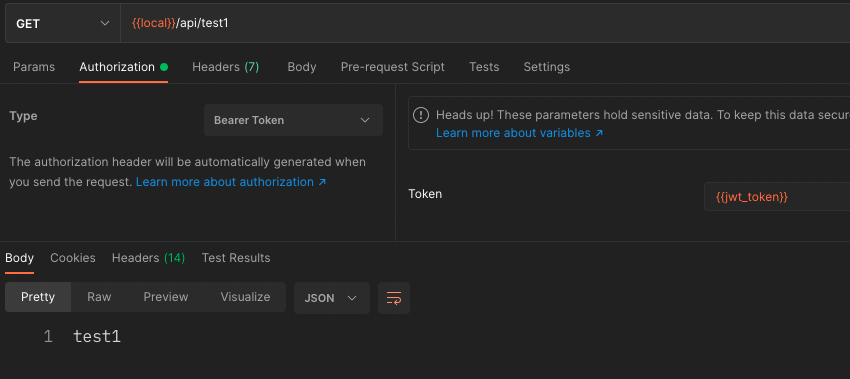Open the response Headers (14) tab
The width and height of the screenshot is (850, 379).
(x=149, y=258)
